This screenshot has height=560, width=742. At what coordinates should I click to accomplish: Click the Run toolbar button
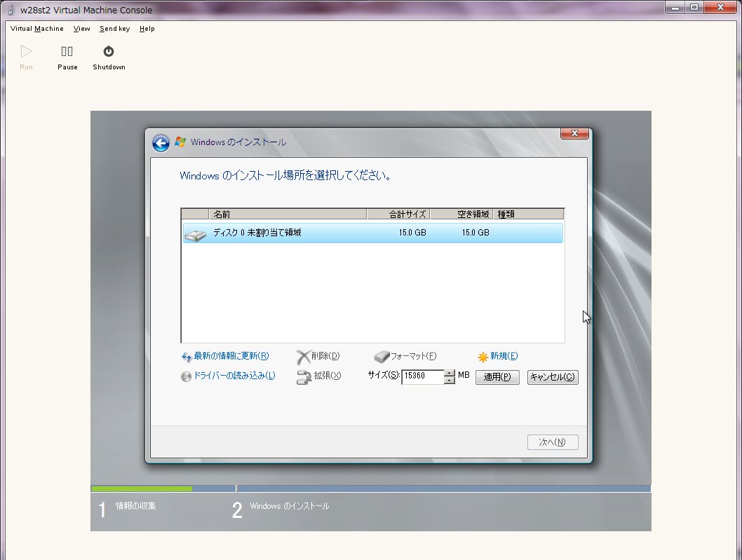tap(26, 57)
